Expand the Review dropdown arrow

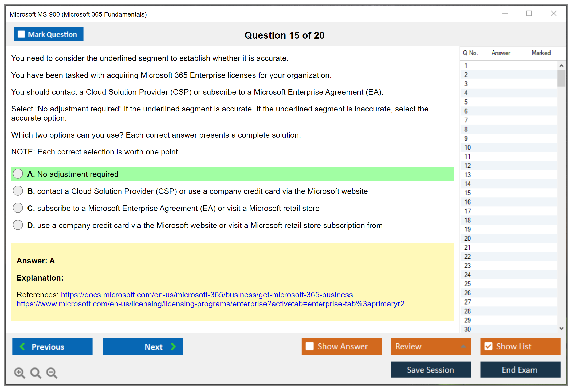point(463,346)
